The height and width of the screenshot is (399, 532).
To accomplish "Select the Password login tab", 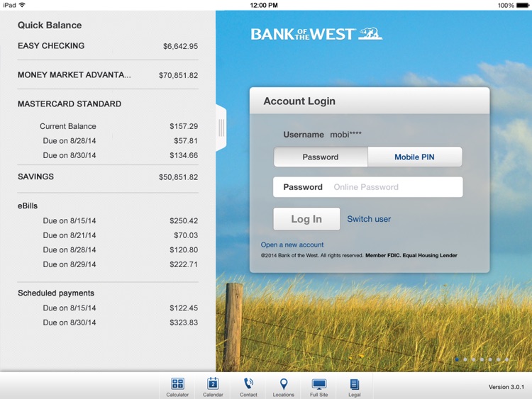I will (321, 157).
